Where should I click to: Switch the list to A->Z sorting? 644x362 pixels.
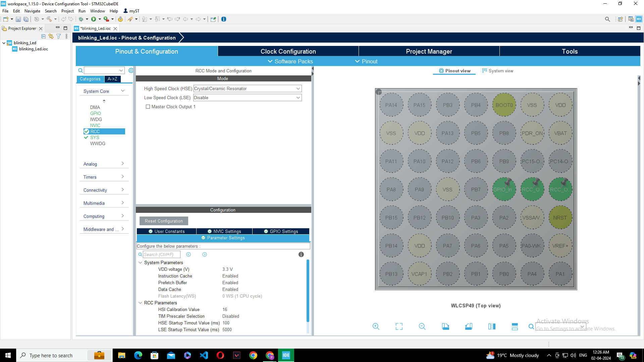[112, 79]
